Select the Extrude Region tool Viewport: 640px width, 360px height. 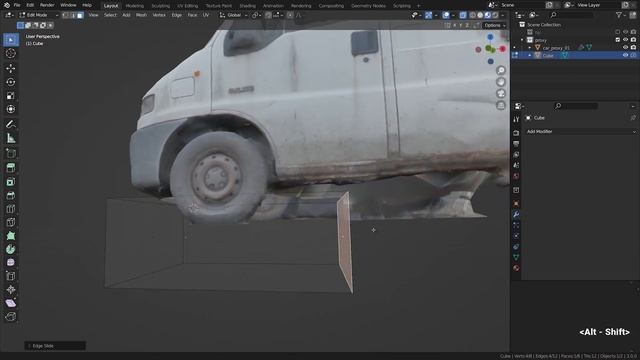[x=11, y=167]
